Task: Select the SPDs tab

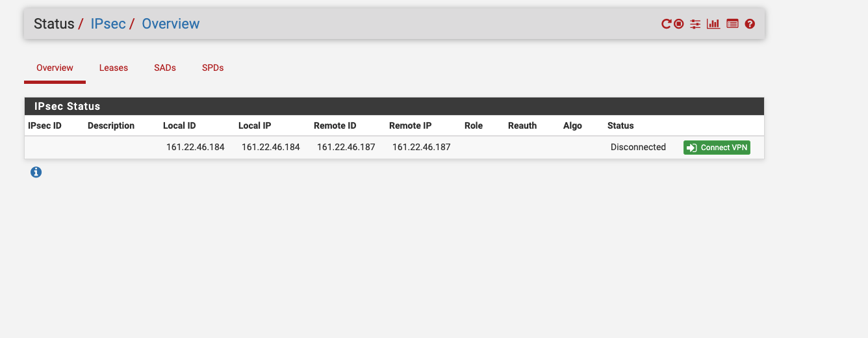Action: 212,68
